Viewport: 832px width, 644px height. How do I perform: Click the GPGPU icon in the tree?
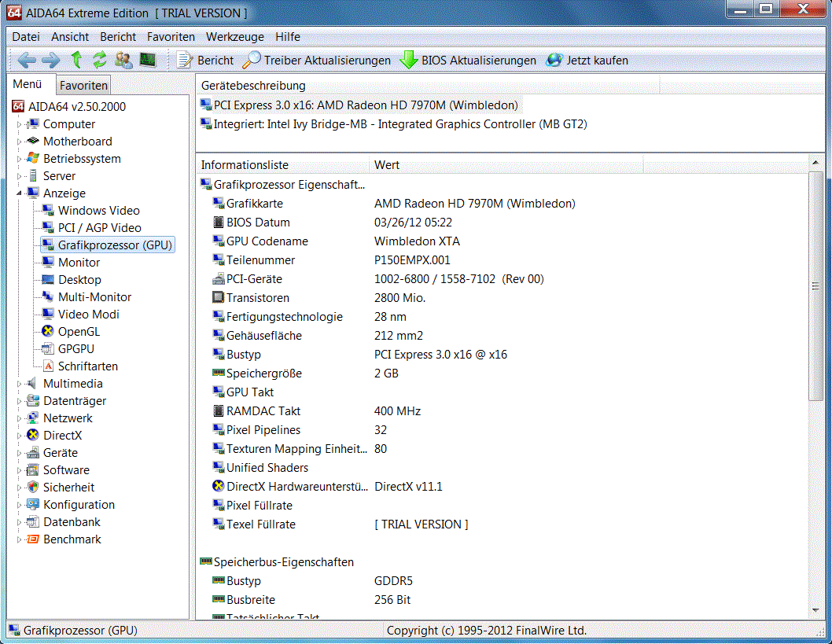(48, 349)
